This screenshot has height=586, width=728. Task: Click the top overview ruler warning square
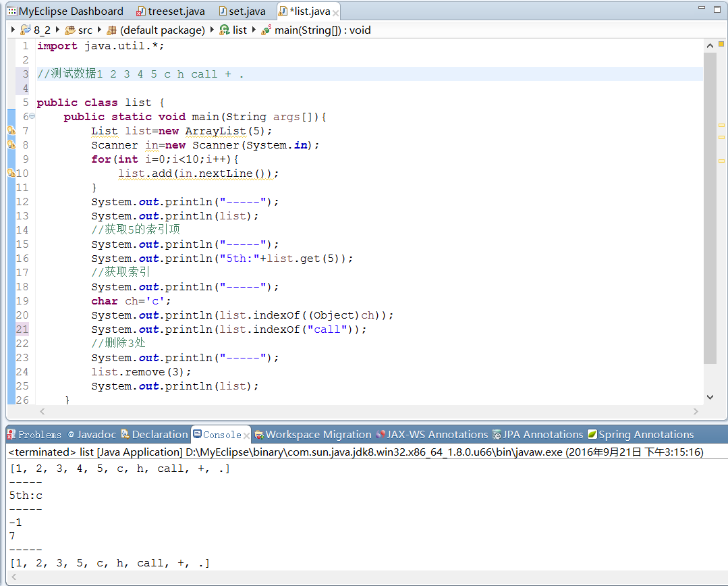[x=721, y=44]
